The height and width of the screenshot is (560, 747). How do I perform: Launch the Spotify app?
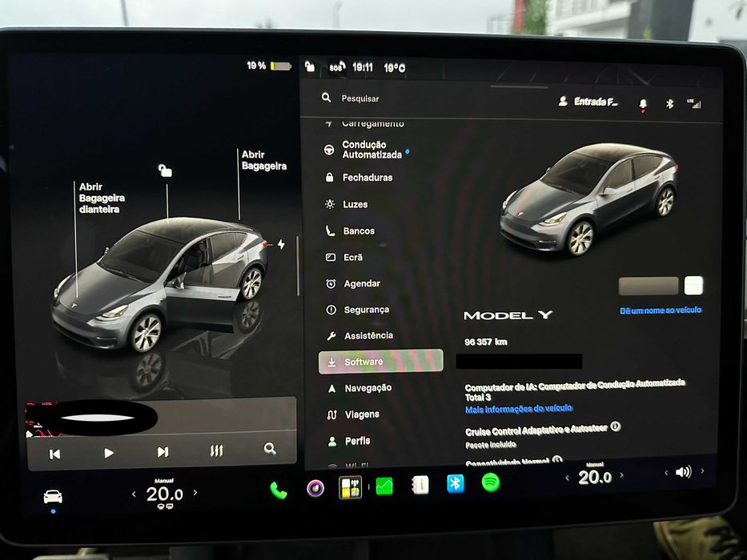(491, 482)
